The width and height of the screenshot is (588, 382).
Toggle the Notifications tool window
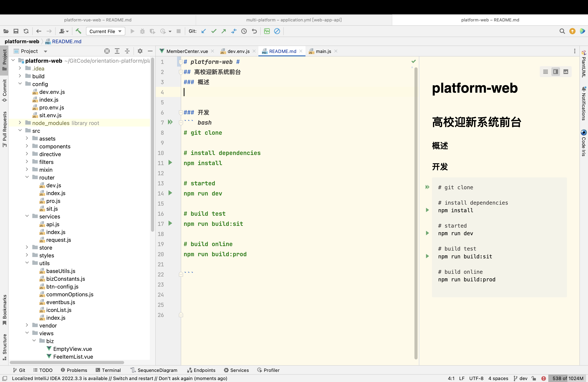click(584, 103)
